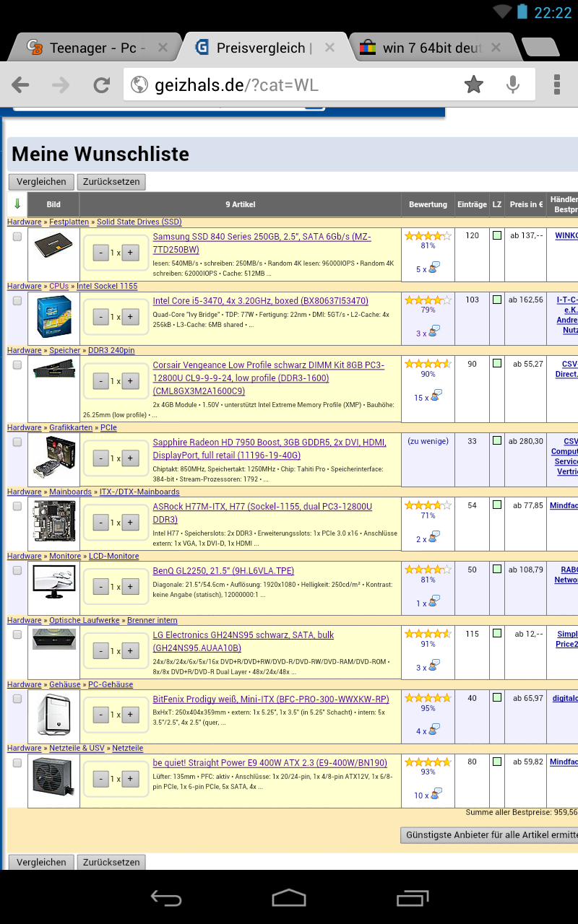Open BitFenix Prodigy reviews icon
The width and height of the screenshot is (578, 924).
tap(433, 731)
